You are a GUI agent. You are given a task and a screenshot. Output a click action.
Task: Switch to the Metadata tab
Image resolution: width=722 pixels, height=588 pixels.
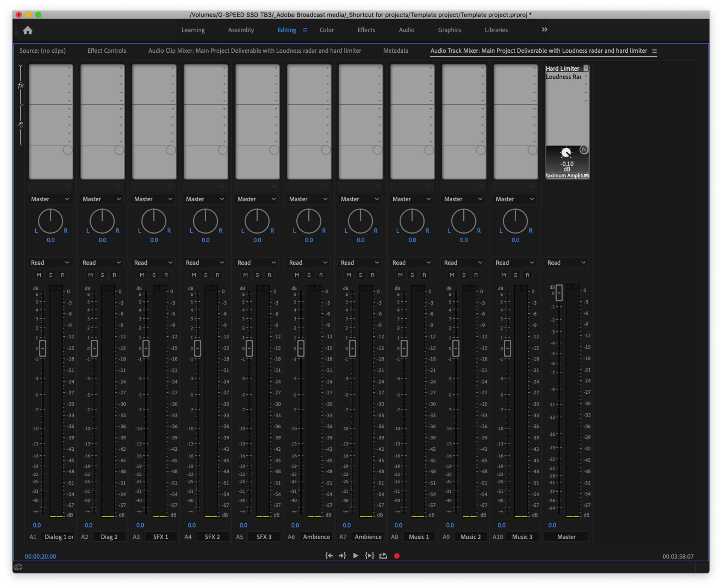click(396, 50)
